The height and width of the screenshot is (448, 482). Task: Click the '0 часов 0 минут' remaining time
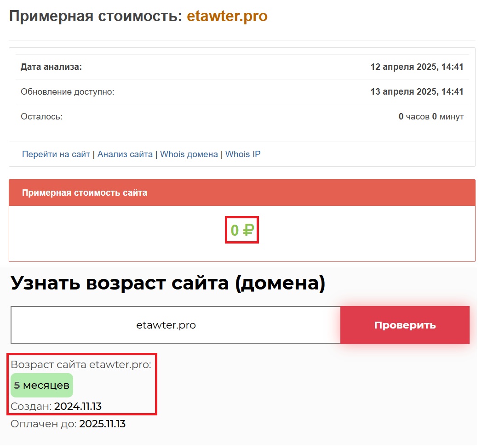tap(431, 117)
